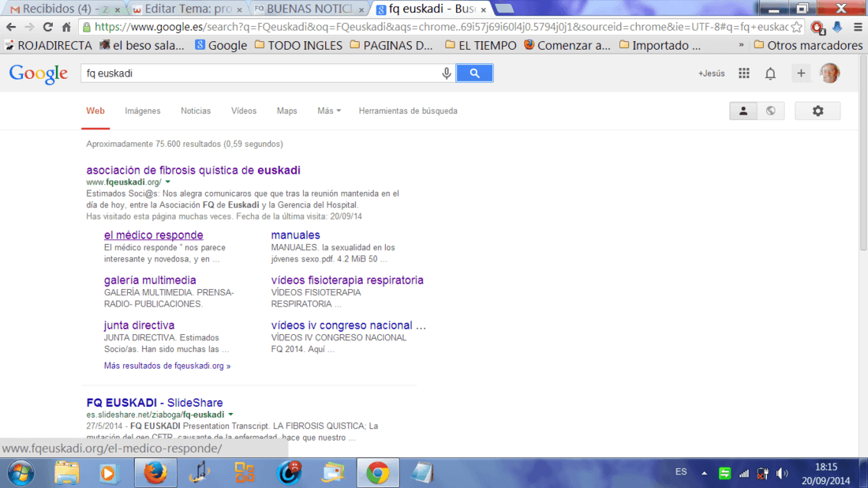
Task: Select the Imágenes search tab
Action: click(x=142, y=111)
